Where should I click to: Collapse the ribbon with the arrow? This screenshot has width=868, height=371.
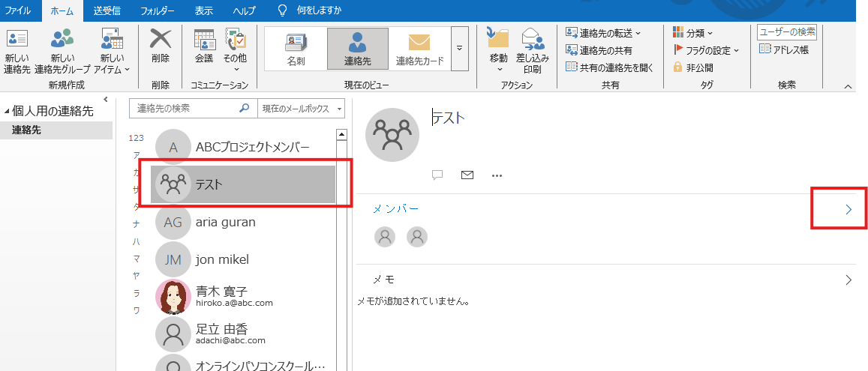click(x=848, y=86)
